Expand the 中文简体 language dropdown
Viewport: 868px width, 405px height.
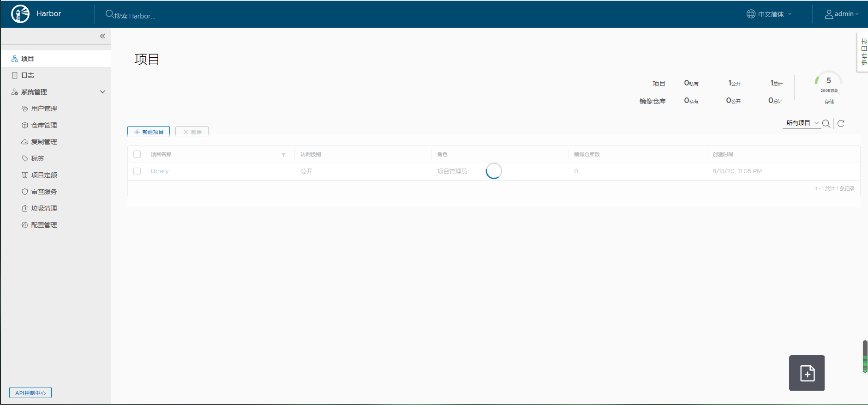click(770, 14)
